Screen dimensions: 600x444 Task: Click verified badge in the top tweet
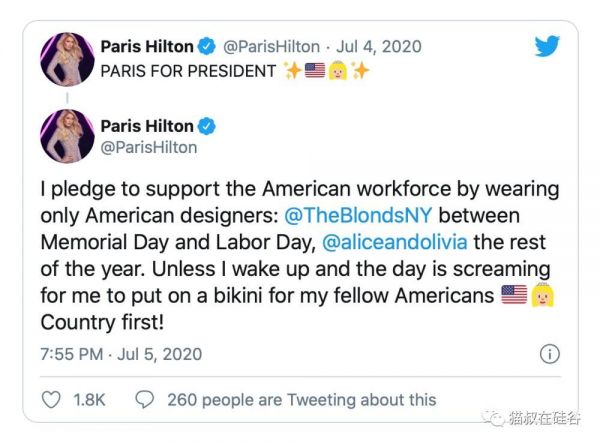click(x=208, y=46)
